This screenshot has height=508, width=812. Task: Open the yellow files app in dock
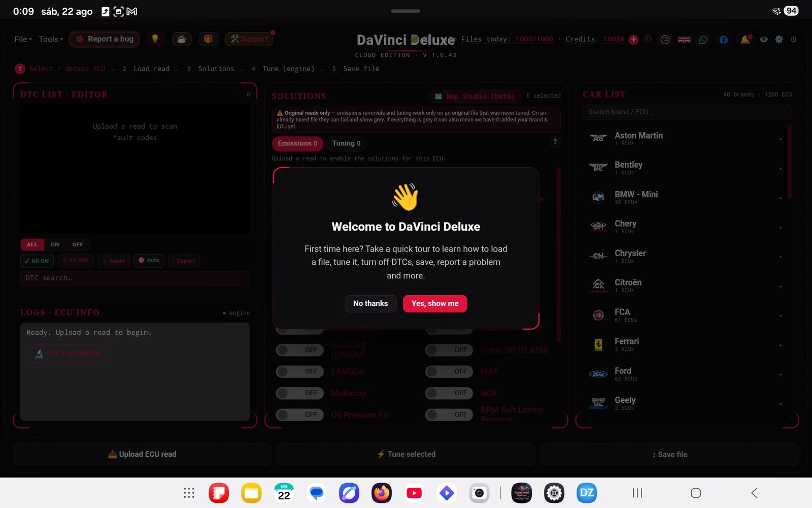(x=251, y=493)
